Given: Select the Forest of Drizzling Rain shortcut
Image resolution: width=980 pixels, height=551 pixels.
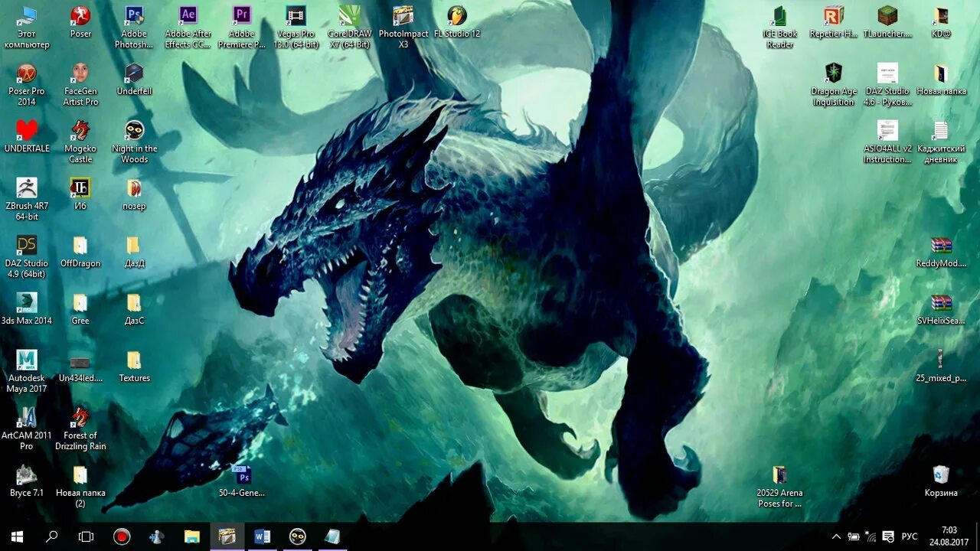Looking at the screenshot, I should coord(80,429).
